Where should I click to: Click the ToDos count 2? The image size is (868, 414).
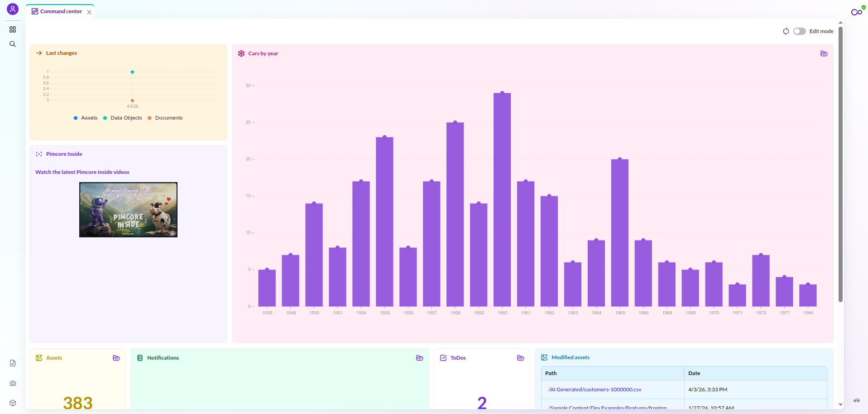[x=482, y=403]
